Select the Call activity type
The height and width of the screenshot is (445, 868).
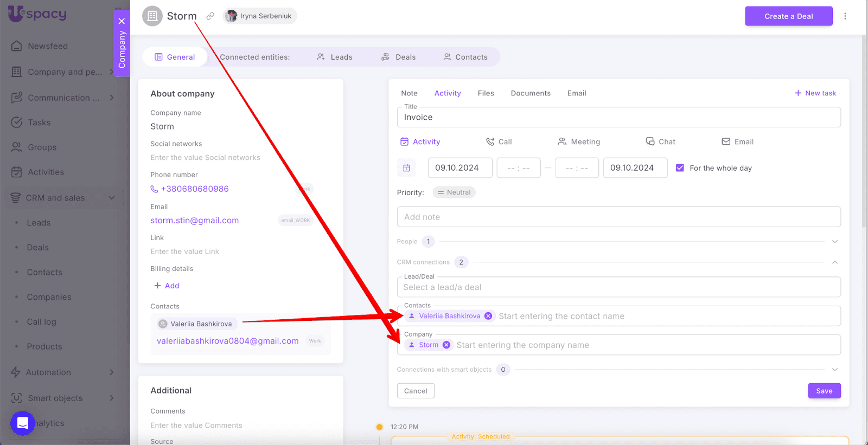pyautogui.click(x=499, y=142)
